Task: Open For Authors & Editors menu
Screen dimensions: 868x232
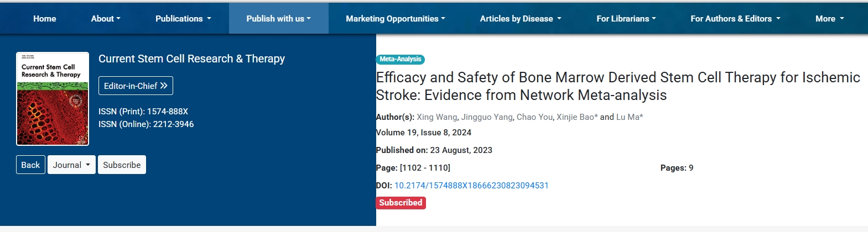Action: (735, 19)
